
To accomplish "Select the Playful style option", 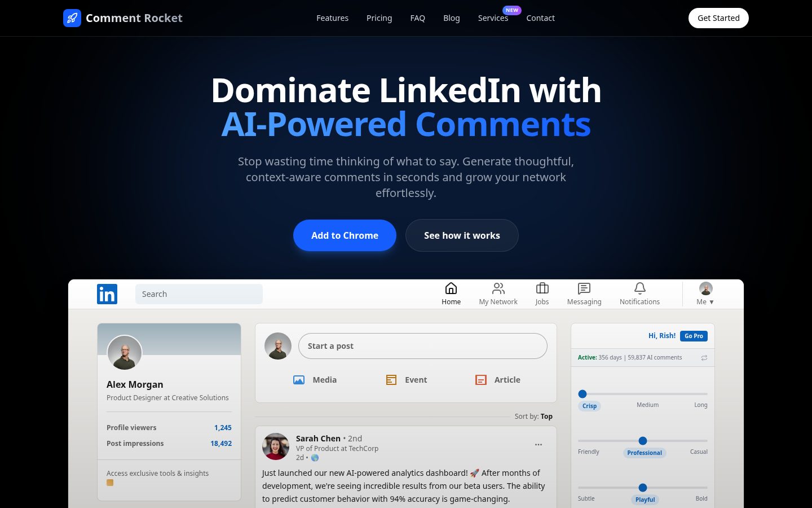I will point(645,500).
